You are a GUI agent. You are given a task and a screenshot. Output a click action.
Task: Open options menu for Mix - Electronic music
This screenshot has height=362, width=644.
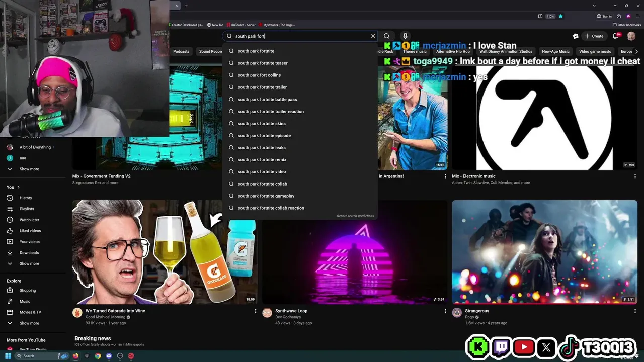[635, 176]
